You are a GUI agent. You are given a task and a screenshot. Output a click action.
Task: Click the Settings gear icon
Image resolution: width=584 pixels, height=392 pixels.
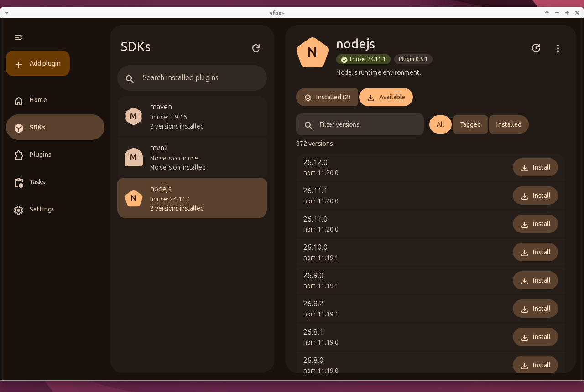tap(19, 210)
